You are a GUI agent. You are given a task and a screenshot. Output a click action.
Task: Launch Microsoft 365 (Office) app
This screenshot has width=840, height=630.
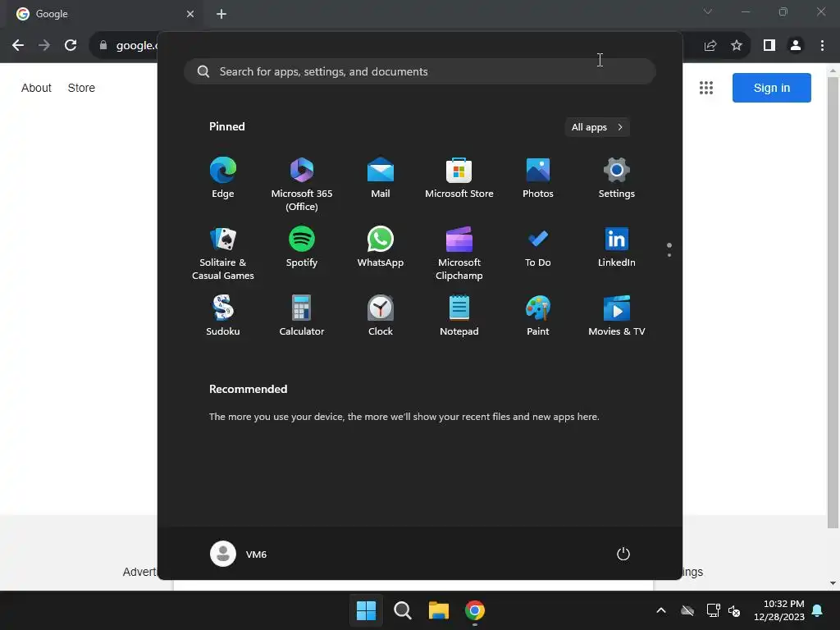(x=302, y=184)
